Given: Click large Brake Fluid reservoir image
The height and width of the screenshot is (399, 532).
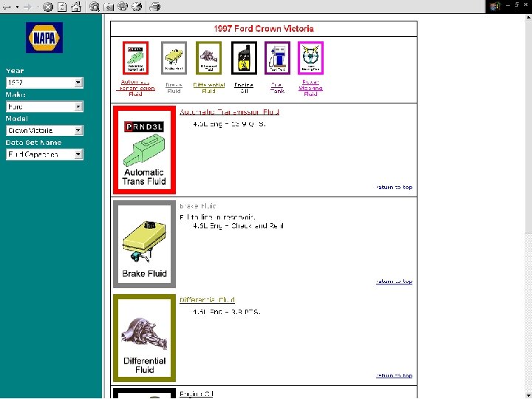Looking at the screenshot, I should (145, 244).
